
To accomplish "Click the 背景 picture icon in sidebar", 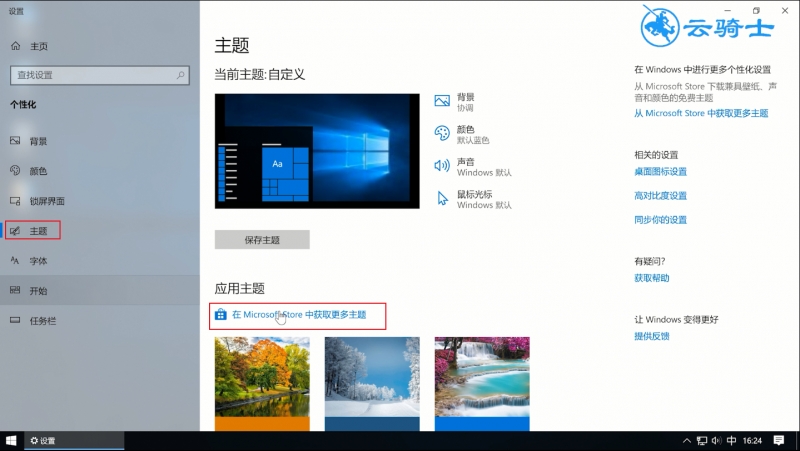I will tap(15, 141).
